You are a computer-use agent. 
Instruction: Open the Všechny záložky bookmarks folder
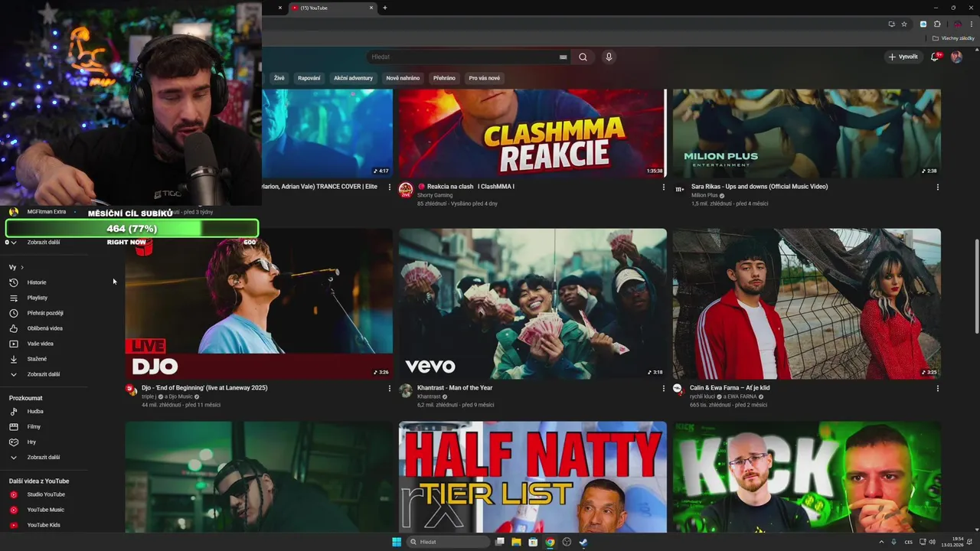tap(953, 38)
